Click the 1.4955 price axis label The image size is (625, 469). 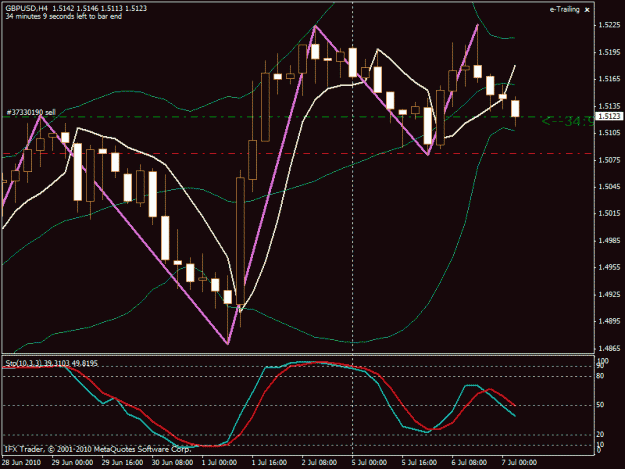pyautogui.click(x=609, y=267)
